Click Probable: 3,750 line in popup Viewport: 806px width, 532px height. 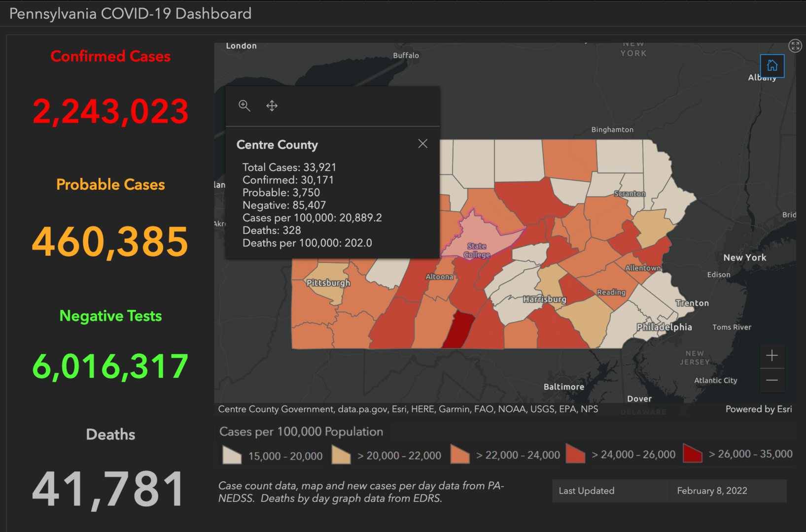click(281, 193)
